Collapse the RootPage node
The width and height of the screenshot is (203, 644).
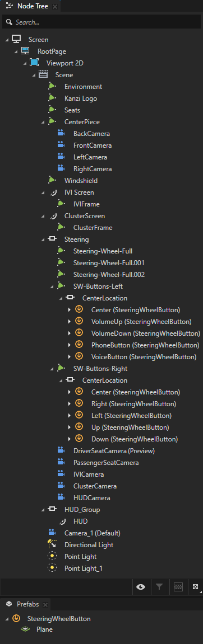[16, 51]
